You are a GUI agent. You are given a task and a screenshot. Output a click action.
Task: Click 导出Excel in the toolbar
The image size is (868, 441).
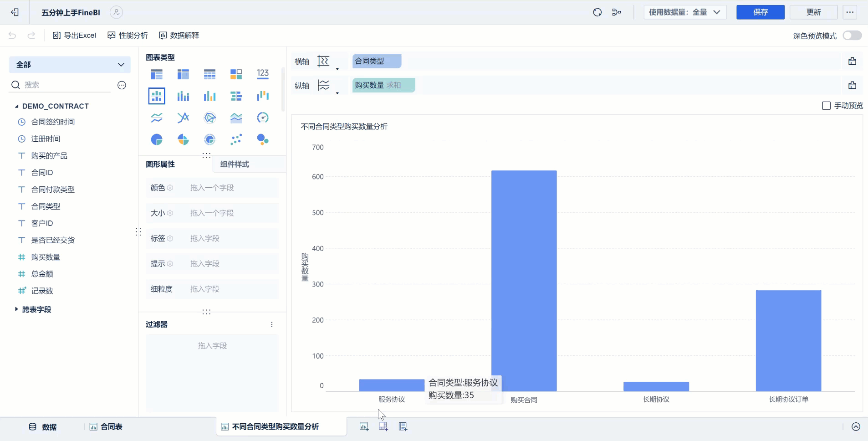75,36
